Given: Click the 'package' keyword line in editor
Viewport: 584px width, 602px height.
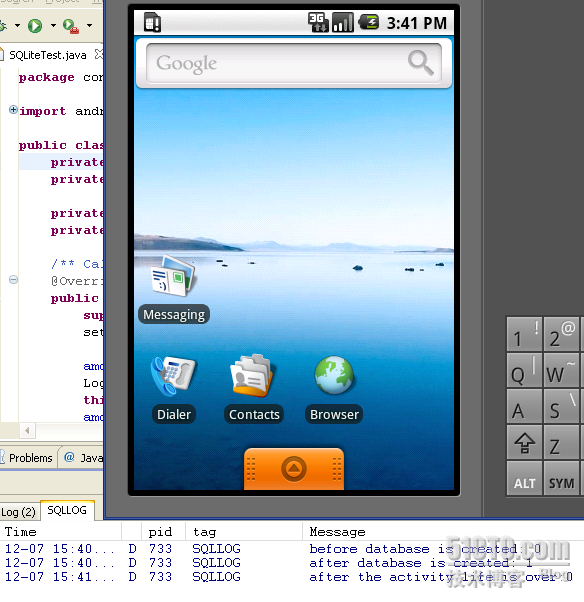Looking at the screenshot, I should pyautogui.click(x=61, y=77).
